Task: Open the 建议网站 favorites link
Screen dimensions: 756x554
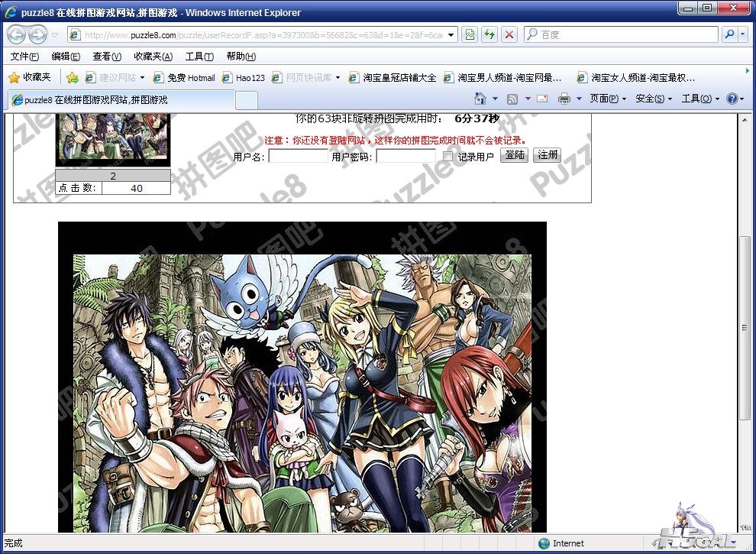Action: (111, 77)
